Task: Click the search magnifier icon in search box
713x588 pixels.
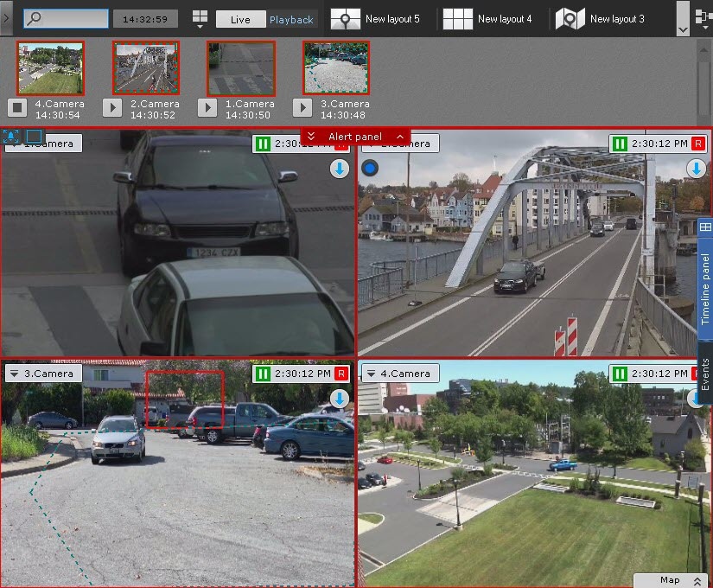Action: (x=34, y=19)
